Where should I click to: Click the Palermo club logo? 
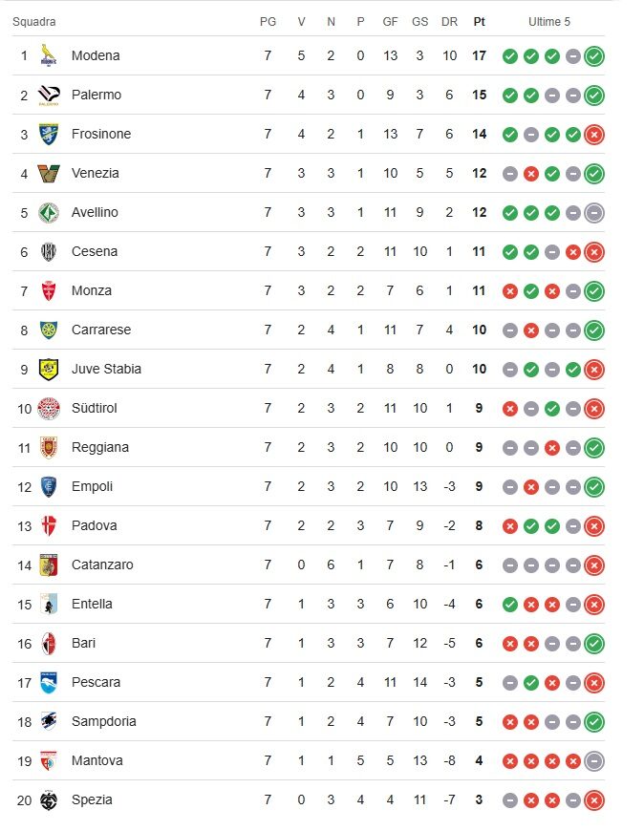[x=49, y=95]
